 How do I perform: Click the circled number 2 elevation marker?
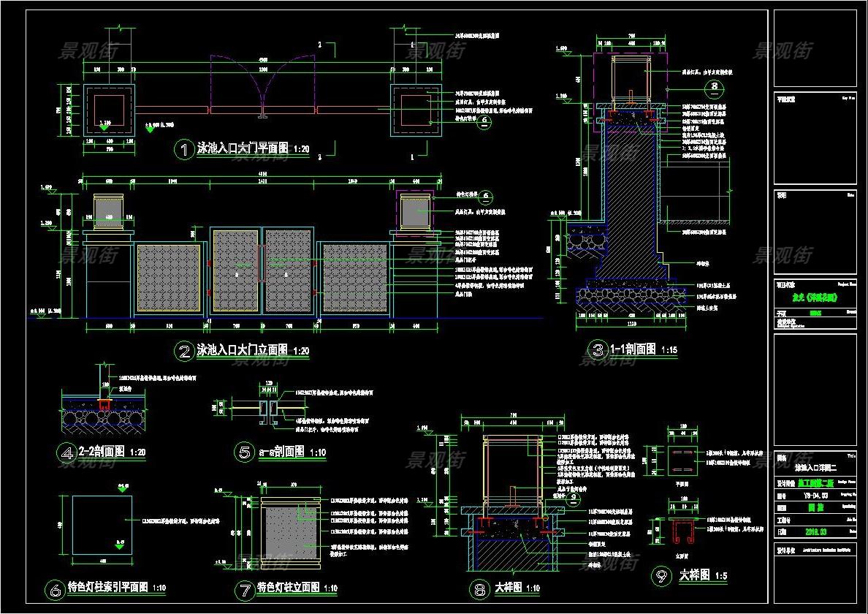tap(184, 351)
